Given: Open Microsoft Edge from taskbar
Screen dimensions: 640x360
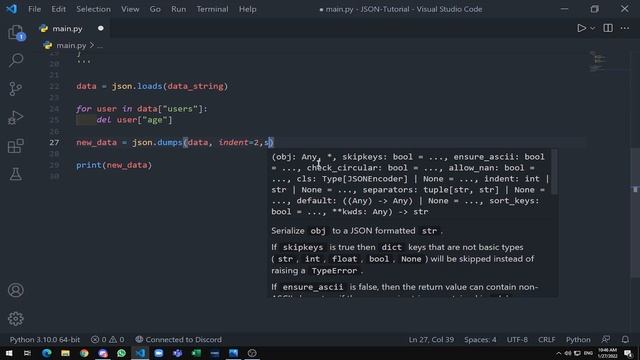Looking at the screenshot, I should 47,353.
